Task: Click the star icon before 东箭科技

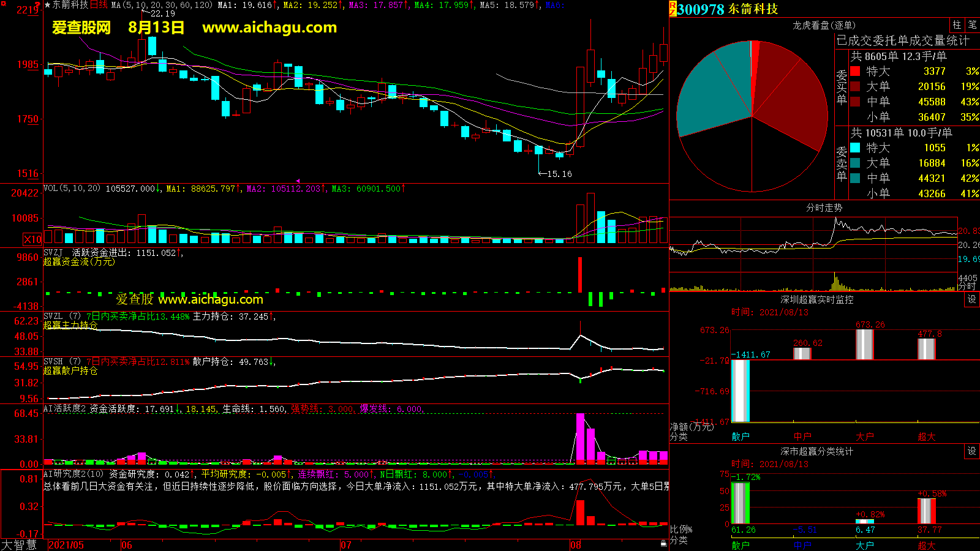Action: pos(48,5)
